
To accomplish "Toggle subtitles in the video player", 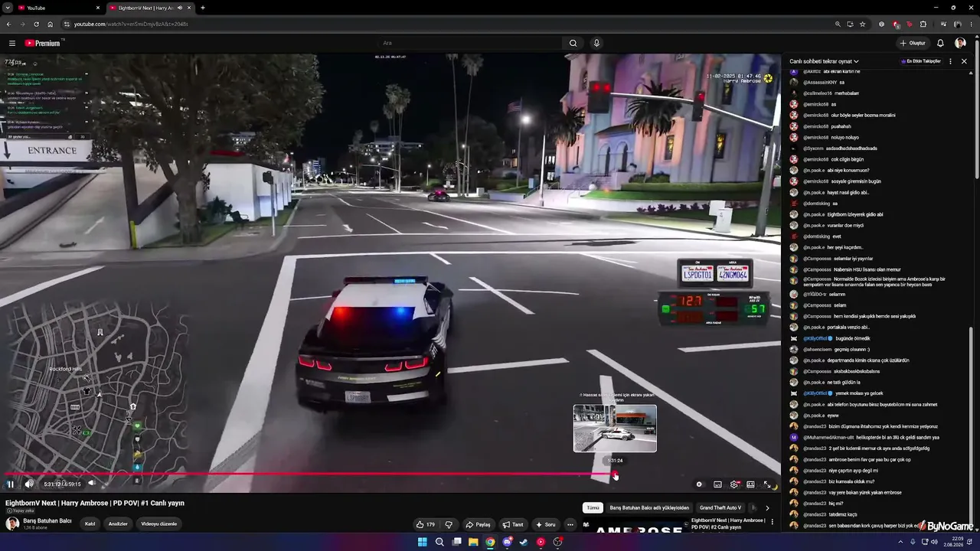I will coord(717,484).
